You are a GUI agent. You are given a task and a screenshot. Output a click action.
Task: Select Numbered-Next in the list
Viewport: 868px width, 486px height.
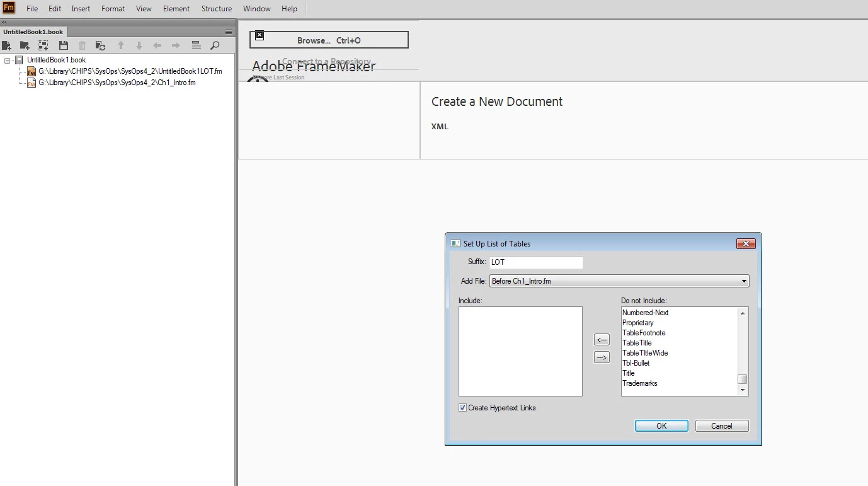[646, 313]
